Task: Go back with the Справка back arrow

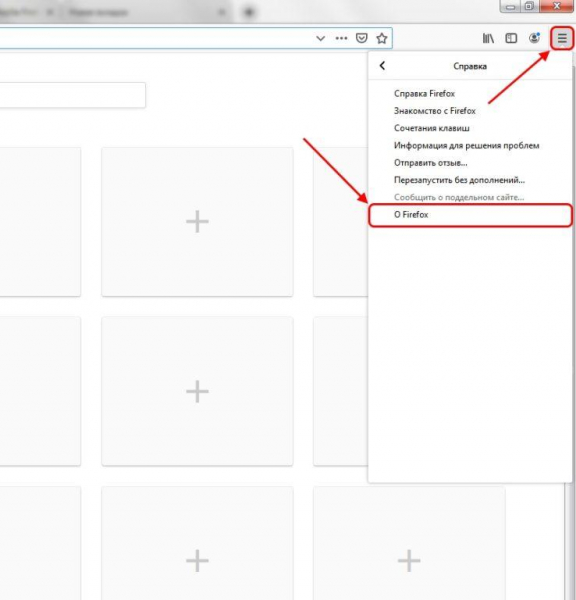Action: click(382, 66)
